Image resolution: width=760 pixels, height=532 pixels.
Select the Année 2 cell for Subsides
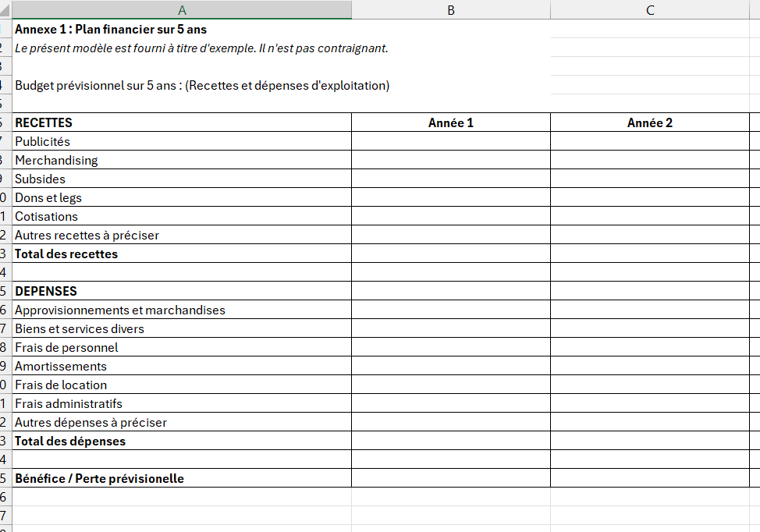tap(650, 179)
